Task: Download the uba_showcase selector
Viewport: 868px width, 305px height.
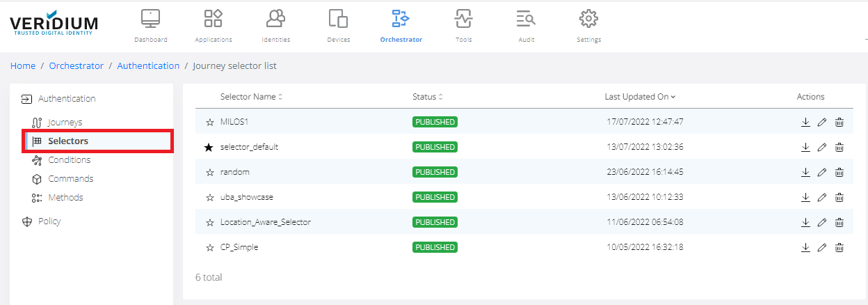Action: [805, 197]
